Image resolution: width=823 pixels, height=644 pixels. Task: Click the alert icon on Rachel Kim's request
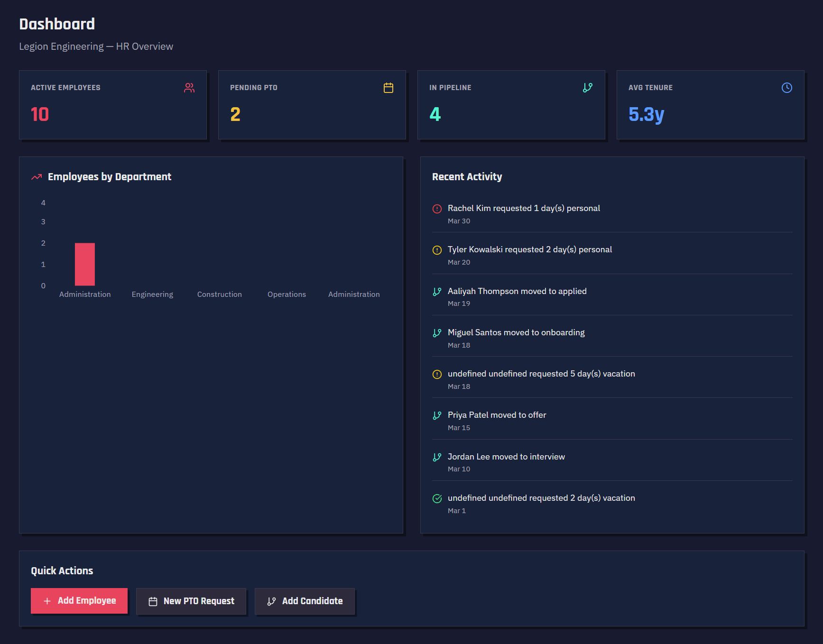click(x=437, y=208)
